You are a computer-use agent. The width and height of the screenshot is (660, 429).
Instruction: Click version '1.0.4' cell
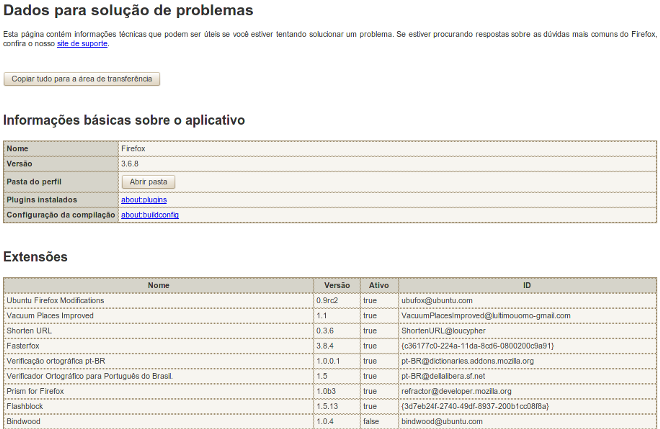point(337,421)
